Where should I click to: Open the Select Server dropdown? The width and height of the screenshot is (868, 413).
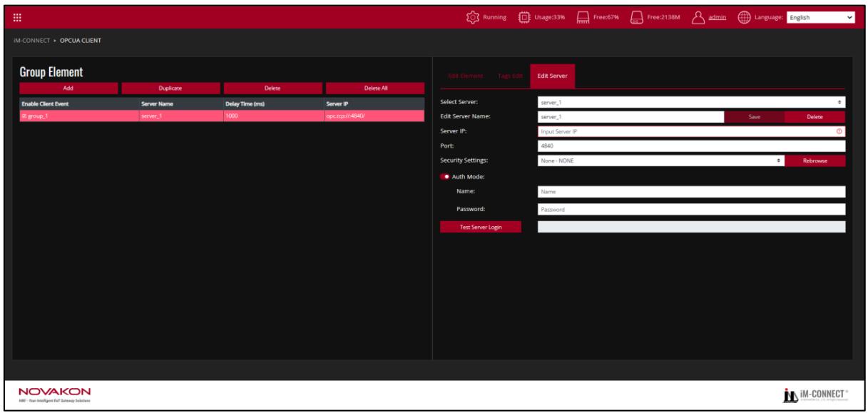(691, 103)
